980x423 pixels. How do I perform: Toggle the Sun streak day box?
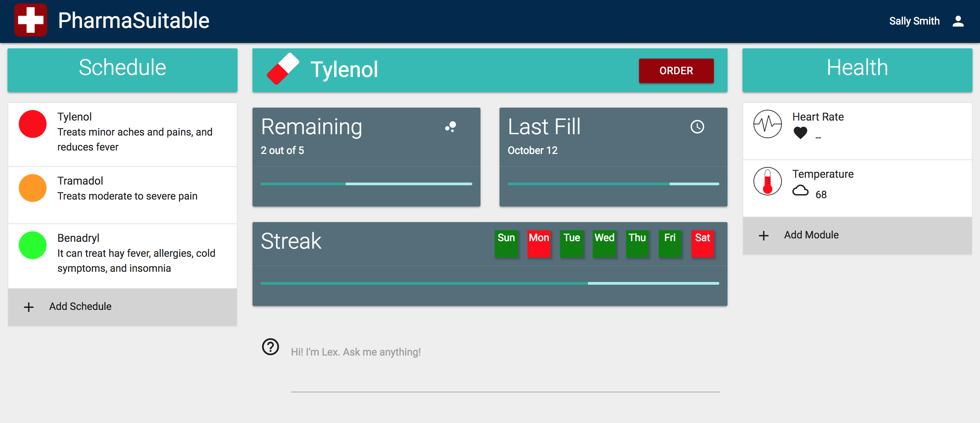(x=506, y=244)
